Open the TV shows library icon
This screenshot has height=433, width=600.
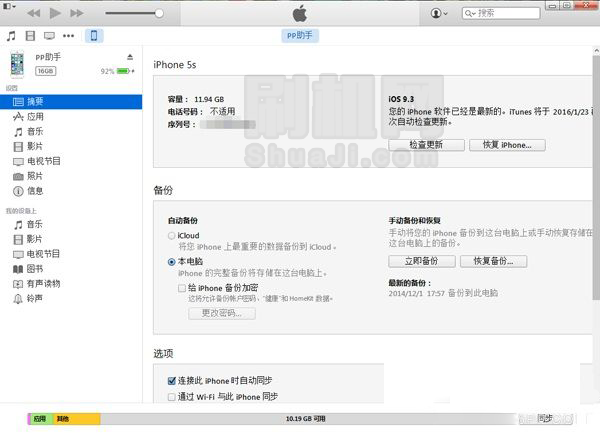point(49,36)
